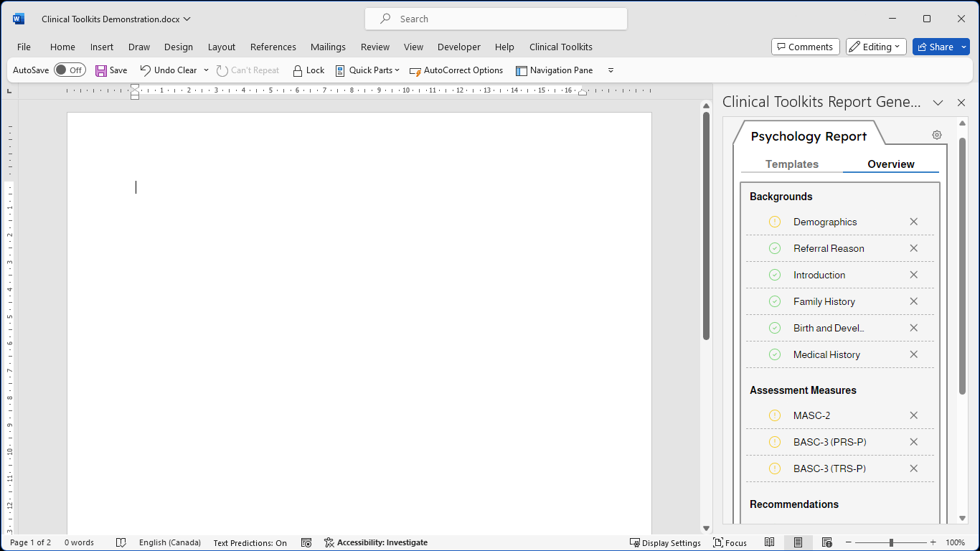Click Accessibility: Investigate status

376,542
